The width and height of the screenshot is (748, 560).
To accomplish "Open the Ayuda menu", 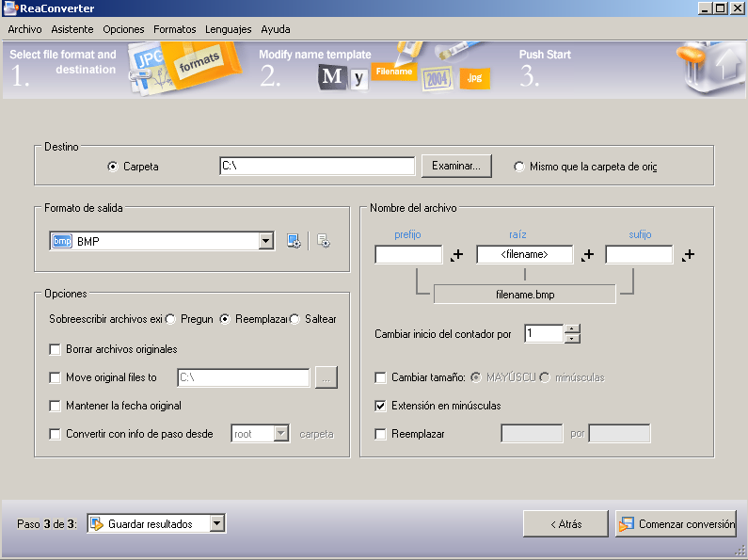I will [276, 29].
